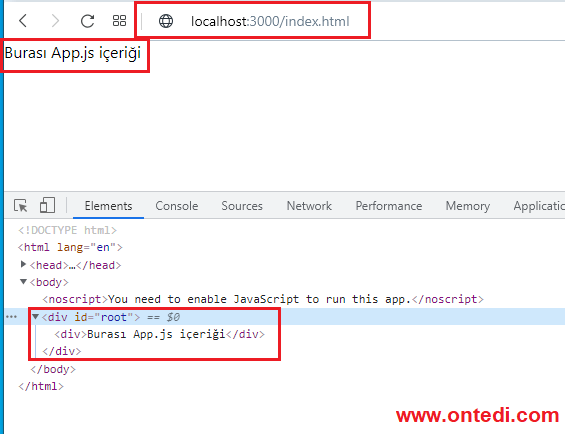565x434 pixels.
Task: Open the Console tab
Action: pos(177,206)
